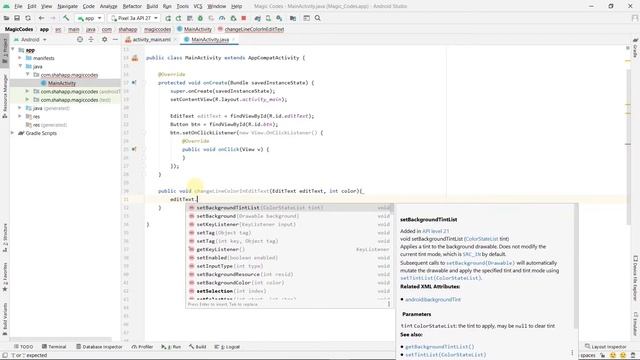Switch to the activity_main.xml tab
This screenshot has height=360, width=640.
tap(151, 40)
